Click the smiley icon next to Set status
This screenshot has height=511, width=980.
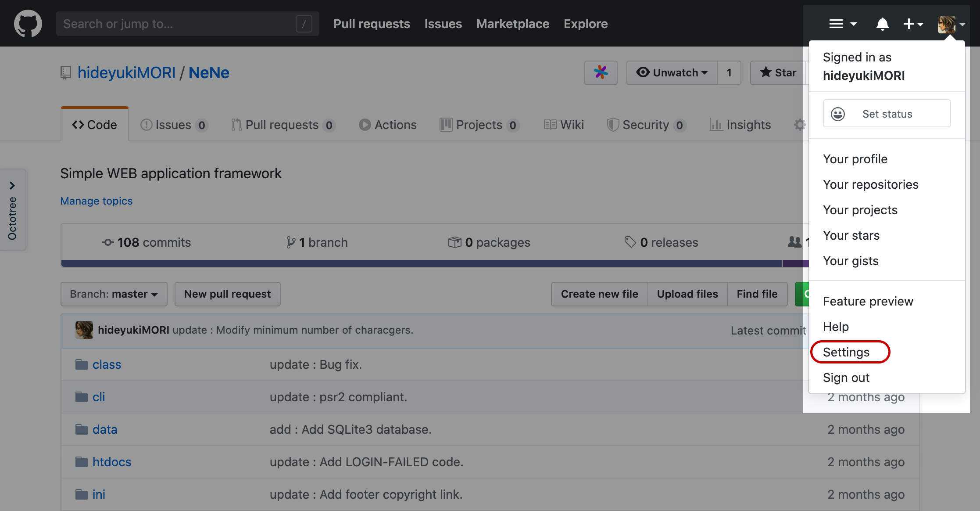(838, 113)
